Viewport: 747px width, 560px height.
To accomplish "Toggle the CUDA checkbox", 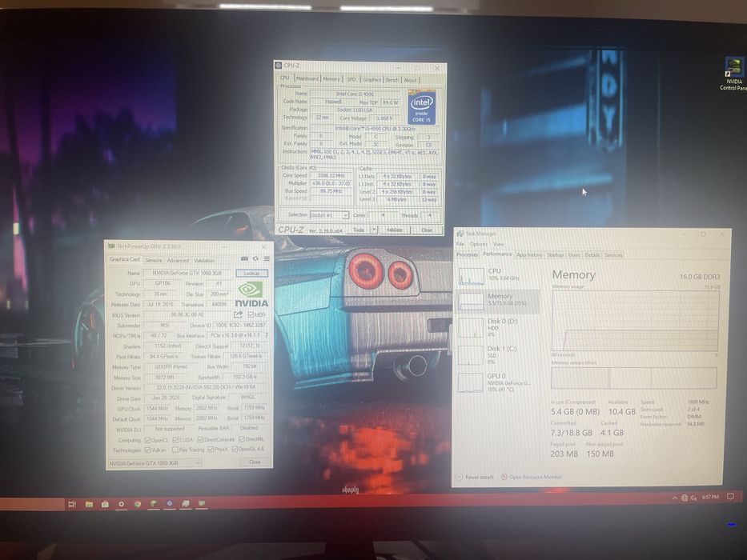I will point(175,439).
